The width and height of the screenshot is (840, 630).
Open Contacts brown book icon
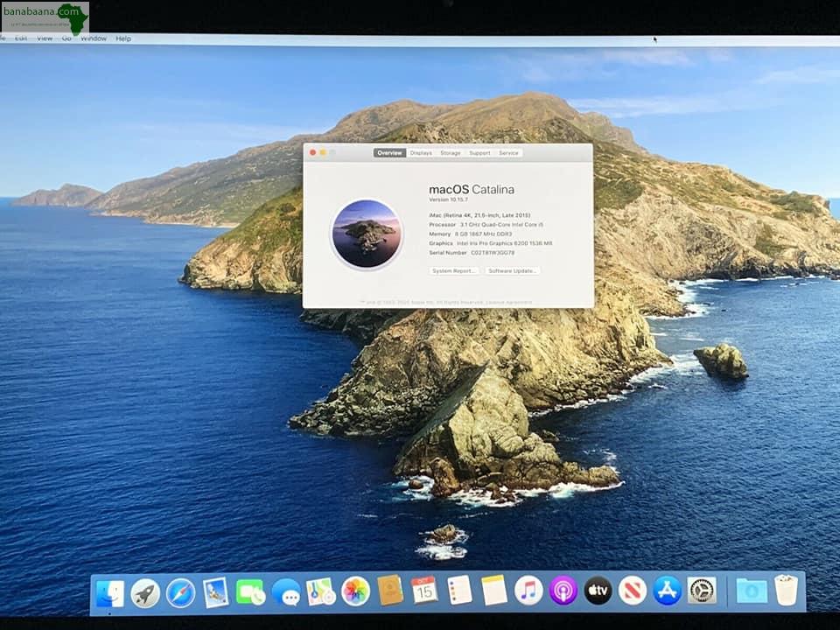click(x=390, y=591)
